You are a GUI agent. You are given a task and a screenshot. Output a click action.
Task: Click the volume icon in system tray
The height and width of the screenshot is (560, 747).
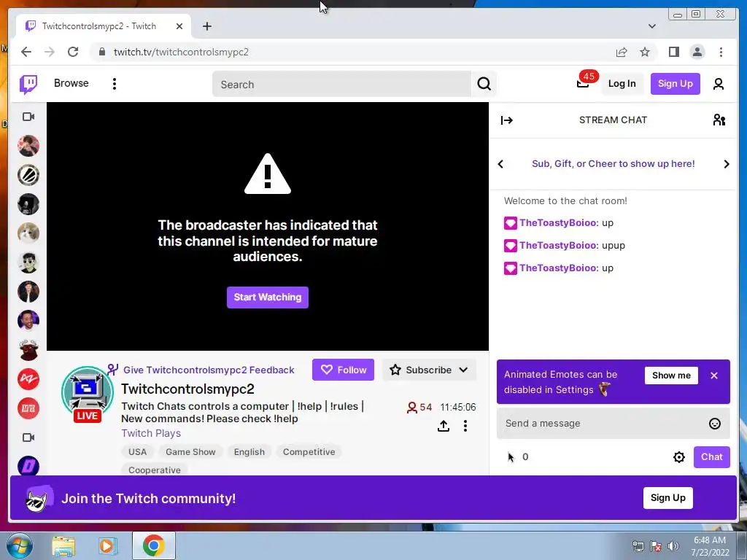pyautogui.click(x=673, y=546)
